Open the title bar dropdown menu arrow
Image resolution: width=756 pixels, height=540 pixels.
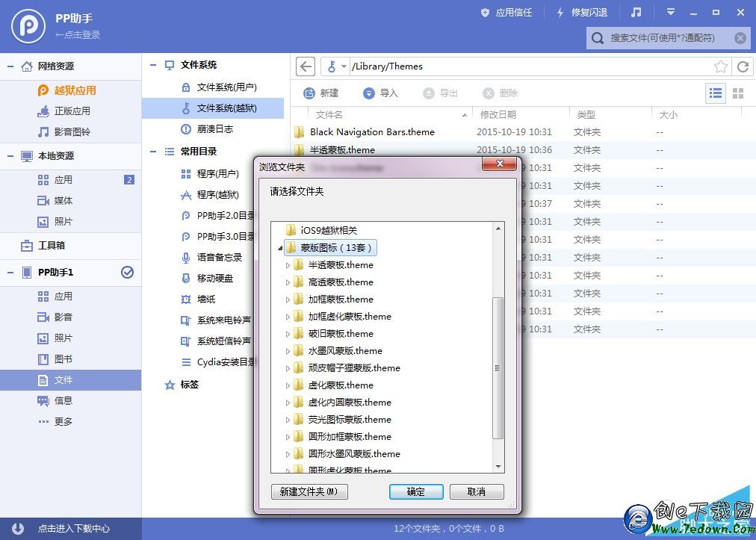pos(670,12)
